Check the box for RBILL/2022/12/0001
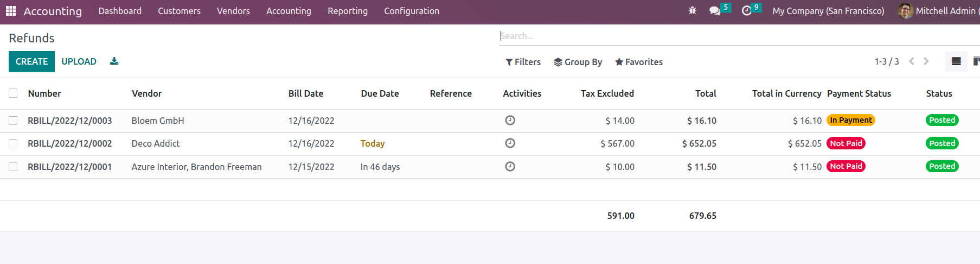The width and height of the screenshot is (980, 264). point(13,167)
